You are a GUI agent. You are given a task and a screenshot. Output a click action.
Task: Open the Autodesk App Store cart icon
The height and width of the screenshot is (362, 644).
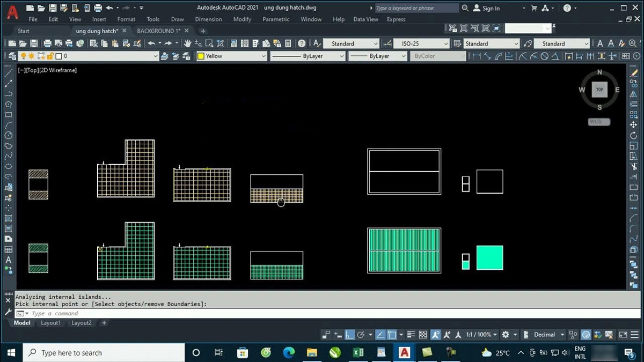coord(534,8)
